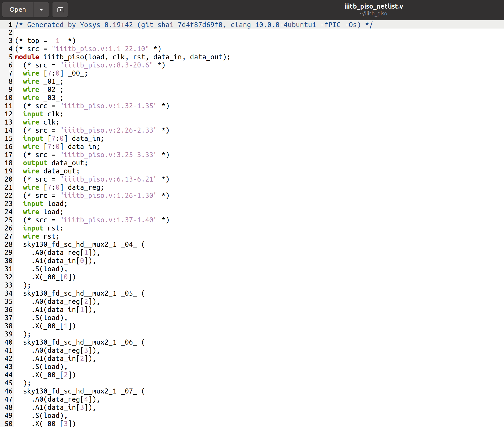The height and width of the screenshot is (427, 504).
Task: Click line number 1 in the gutter
Action: pyautogui.click(x=10, y=24)
